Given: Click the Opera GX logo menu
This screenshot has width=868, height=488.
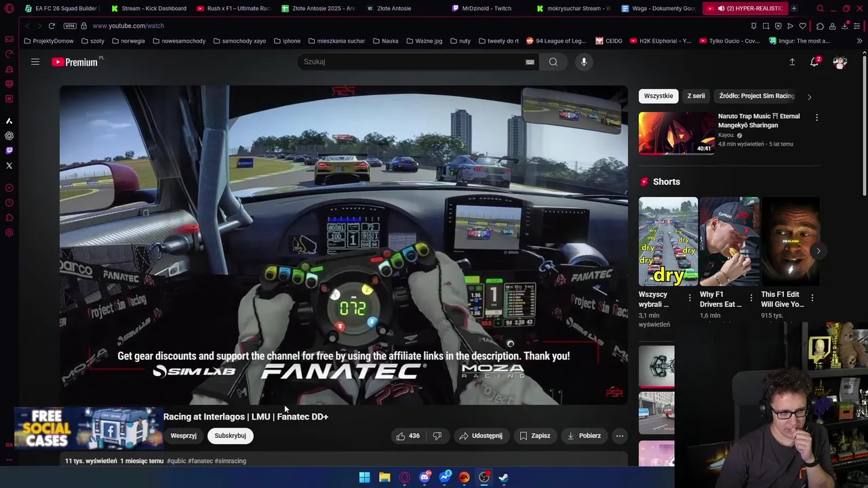Looking at the screenshot, I should [9, 8].
